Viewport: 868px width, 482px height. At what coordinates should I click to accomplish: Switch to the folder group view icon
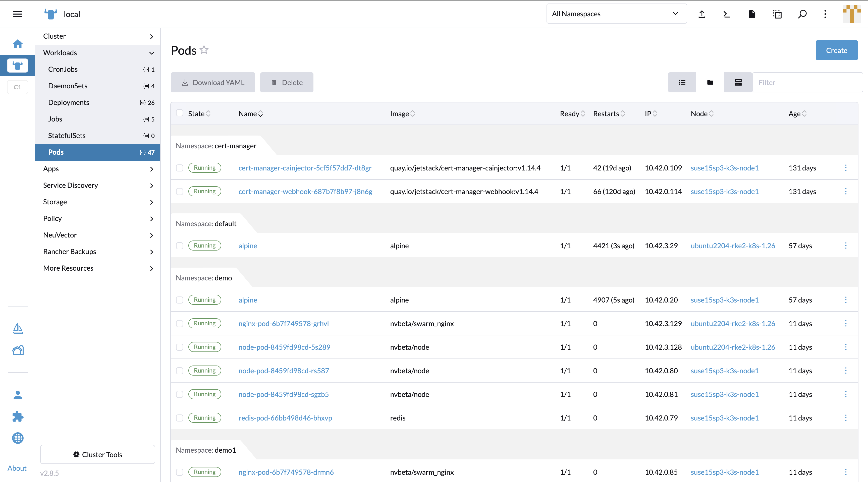point(710,83)
